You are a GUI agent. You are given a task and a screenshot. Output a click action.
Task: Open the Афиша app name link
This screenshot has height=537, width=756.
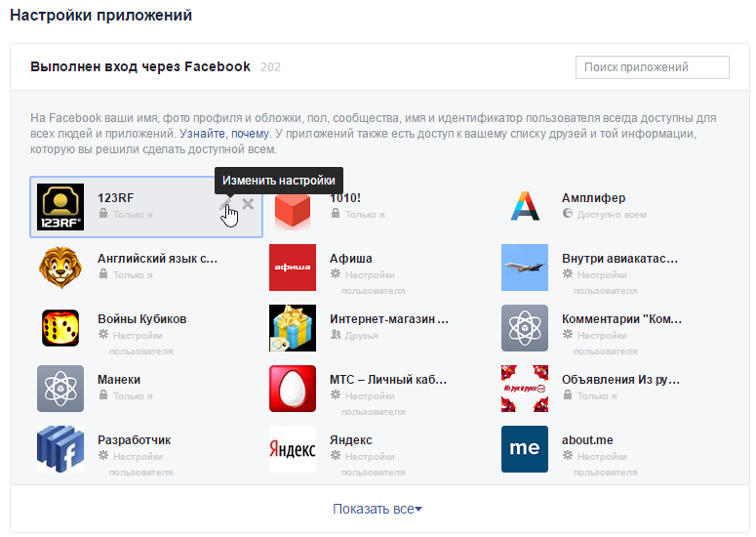(x=351, y=259)
